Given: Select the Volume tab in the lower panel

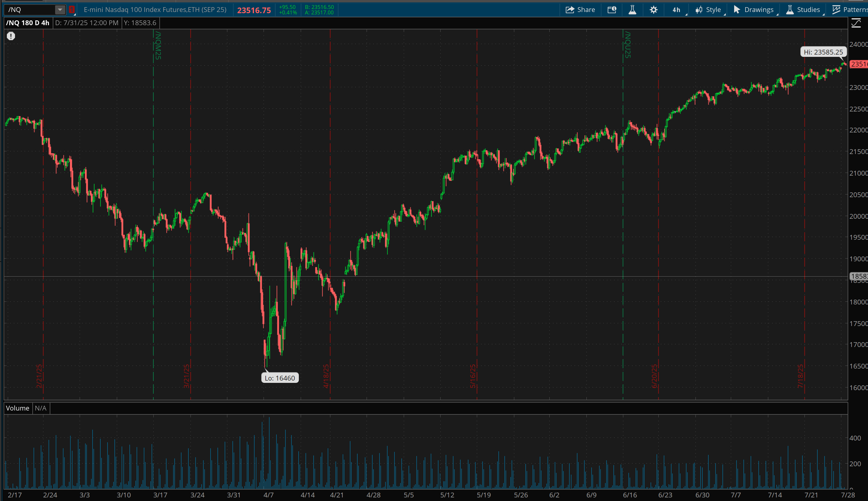Looking at the screenshot, I should click(18, 408).
